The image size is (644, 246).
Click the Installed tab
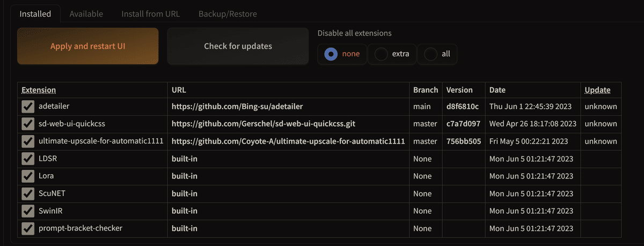pyautogui.click(x=35, y=14)
